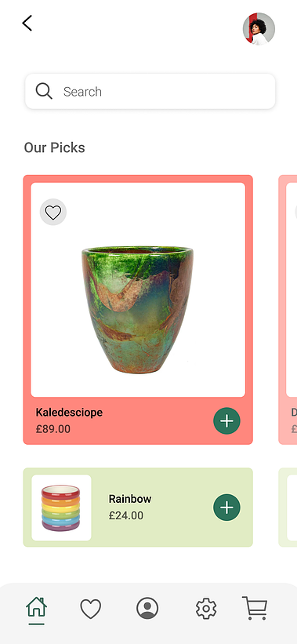297x644 pixels.
Task: Open Home tab in the bottom bar
Action: click(x=37, y=609)
